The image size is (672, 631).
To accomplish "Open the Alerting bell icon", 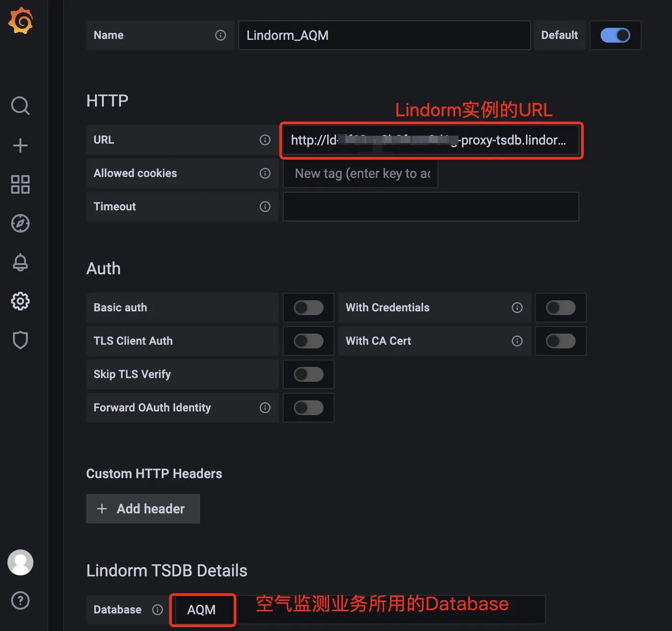I will click(x=20, y=262).
